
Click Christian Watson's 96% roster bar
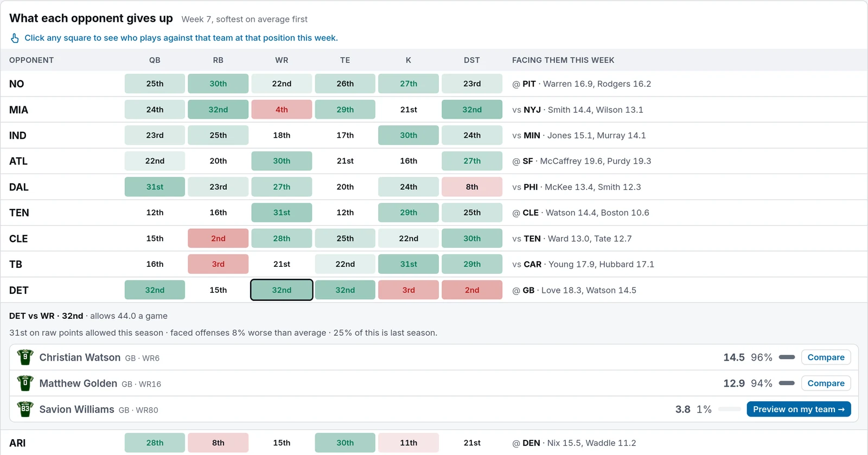tap(787, 357)
